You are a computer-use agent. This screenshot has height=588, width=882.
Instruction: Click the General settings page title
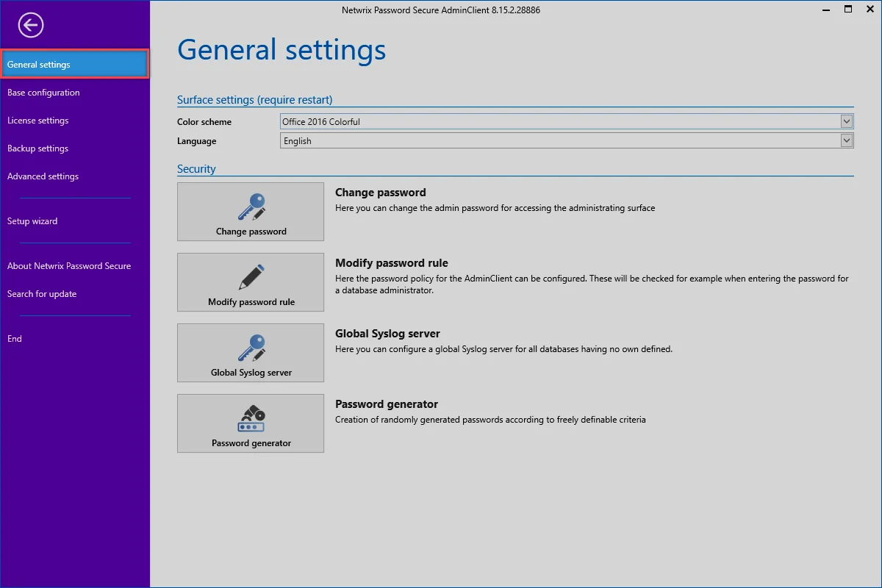tap(282, 50)
